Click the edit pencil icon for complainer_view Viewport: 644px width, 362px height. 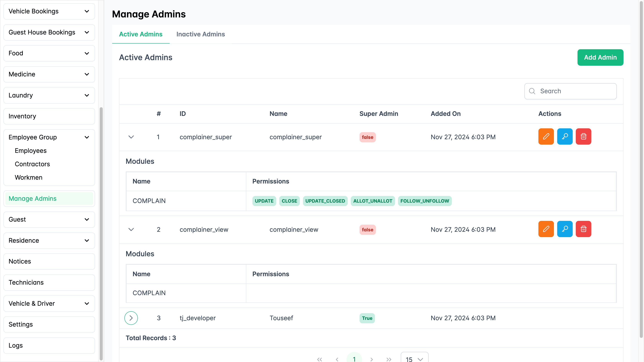(x=546, y=229)
